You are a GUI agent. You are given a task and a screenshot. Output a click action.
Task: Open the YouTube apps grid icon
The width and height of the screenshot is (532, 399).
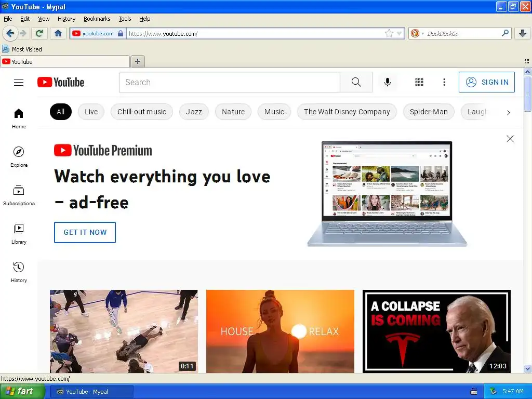click(419, 82)
